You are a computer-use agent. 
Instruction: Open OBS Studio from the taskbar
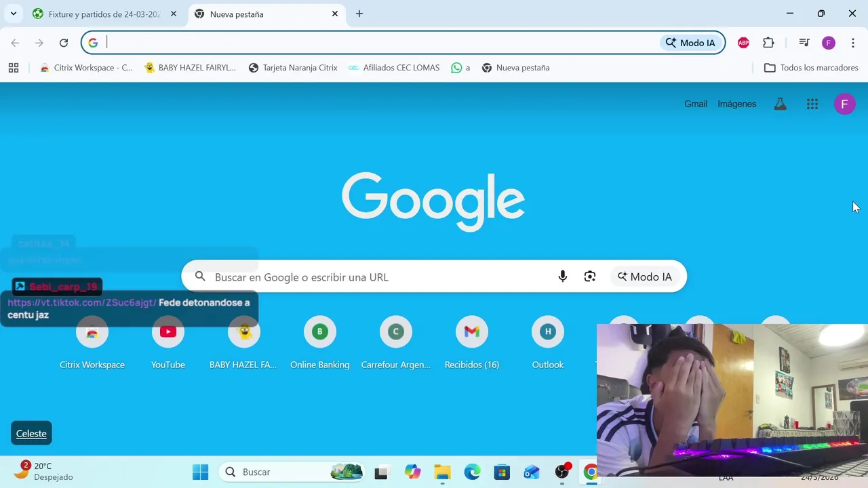(x=562, y=472)
